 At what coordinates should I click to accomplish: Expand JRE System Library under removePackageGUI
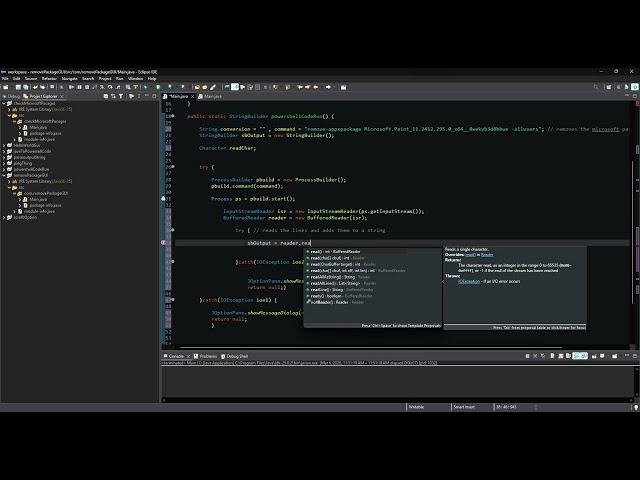pos(9,181)
